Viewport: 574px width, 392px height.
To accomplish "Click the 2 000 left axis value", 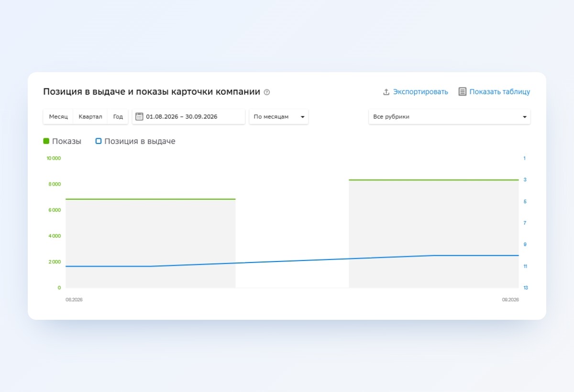I will tap(55, 262).
